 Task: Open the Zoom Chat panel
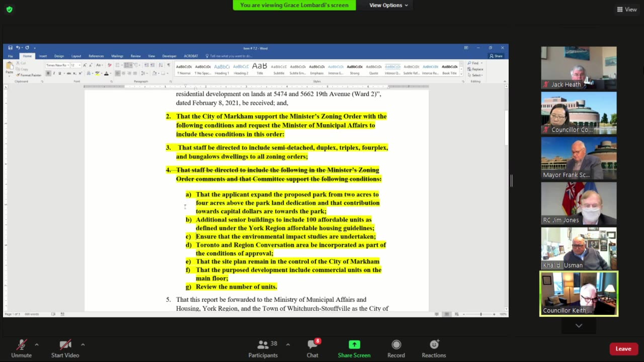[312, 348]
